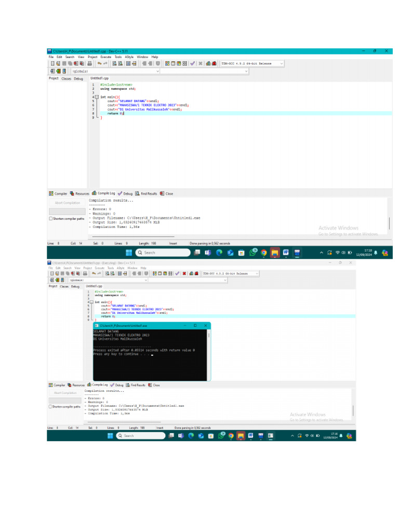Click Delete Profiling Information icon in upper window
The width and height of the screenshot is (399, 532).
214,63
